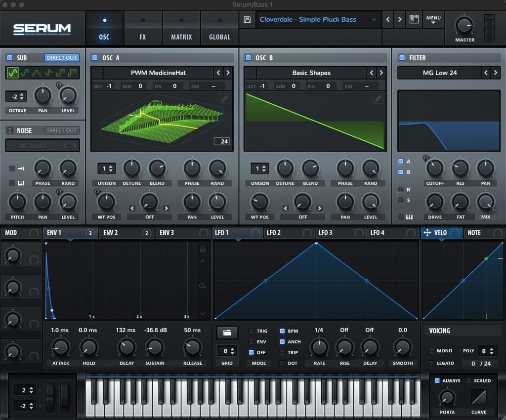Toggle noise one-shot arrow icon
This screenshot has height=420, width=506.
point(21,168)
